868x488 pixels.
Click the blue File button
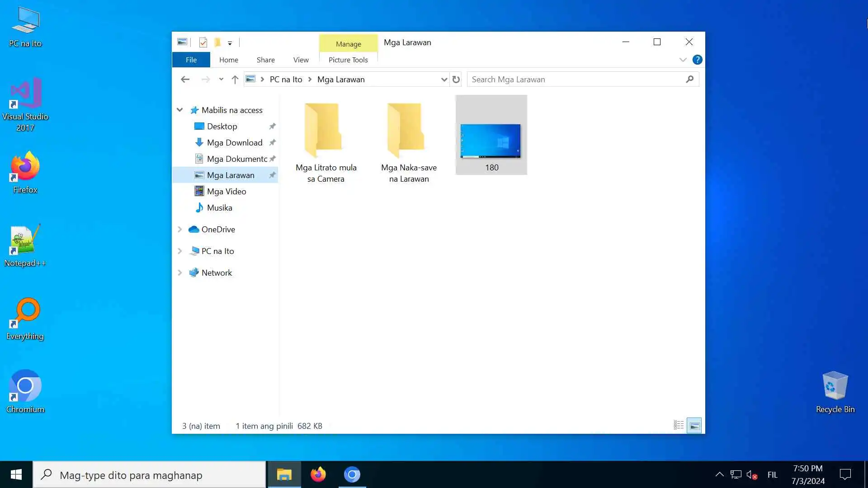[x=191, y=60]
